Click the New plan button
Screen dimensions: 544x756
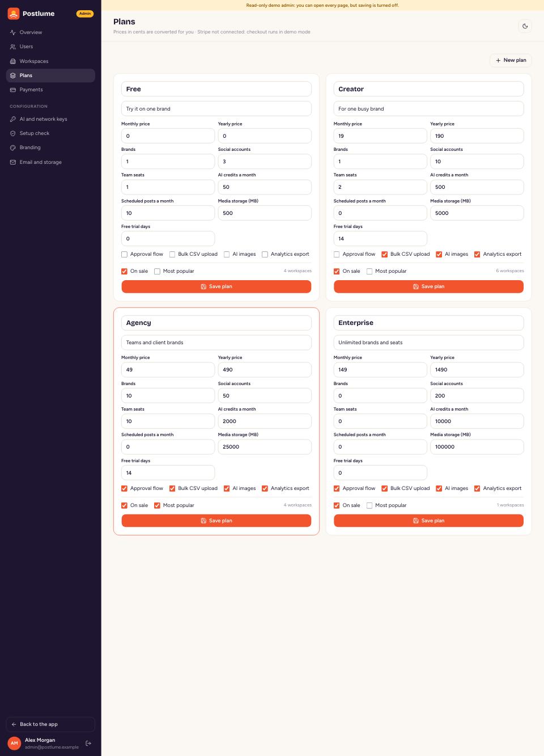tap(511, 60)
